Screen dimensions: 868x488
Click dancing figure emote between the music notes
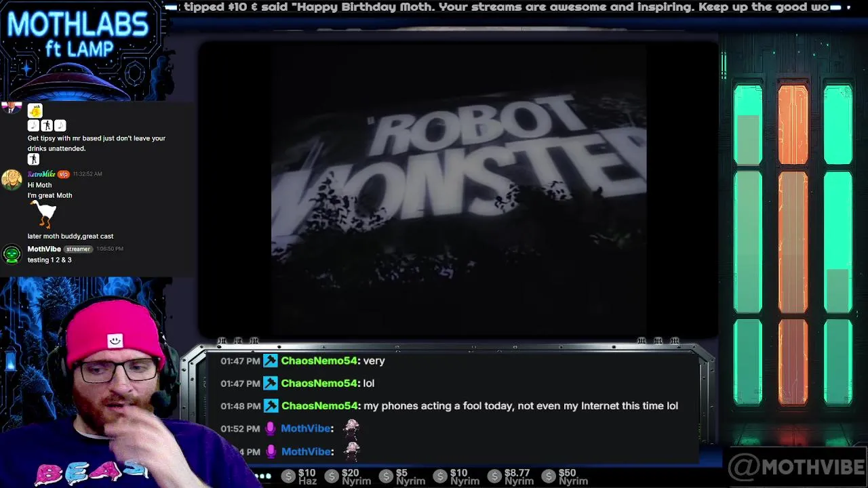47,125
